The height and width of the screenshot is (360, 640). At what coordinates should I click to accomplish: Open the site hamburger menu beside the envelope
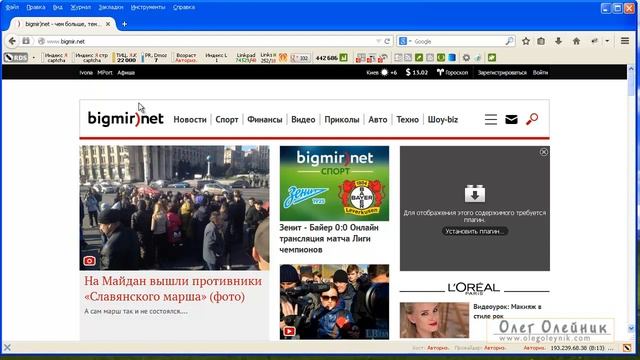pos(491,120)
